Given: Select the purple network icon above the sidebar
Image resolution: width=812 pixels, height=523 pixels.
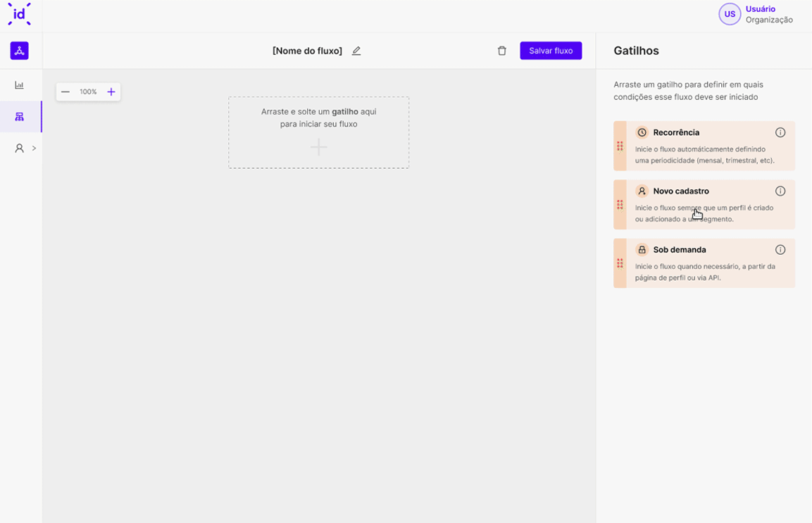Looking at the screenshot, I should point(19,50).
